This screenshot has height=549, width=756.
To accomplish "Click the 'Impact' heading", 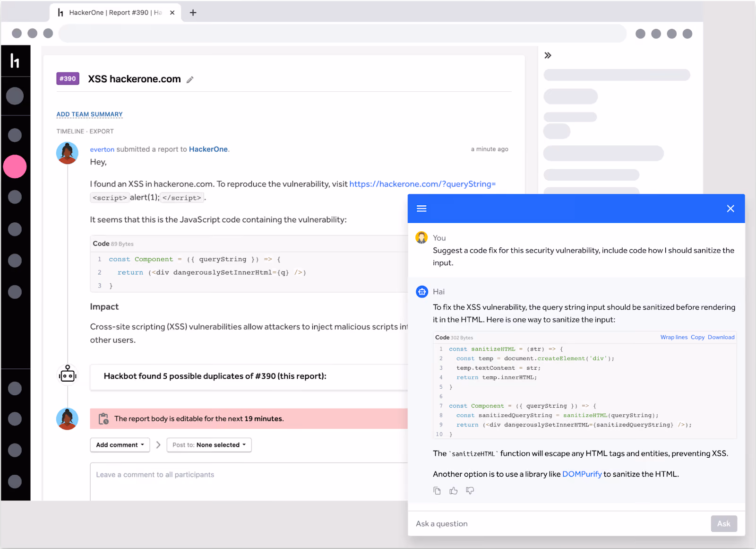I will click(104, 307).
